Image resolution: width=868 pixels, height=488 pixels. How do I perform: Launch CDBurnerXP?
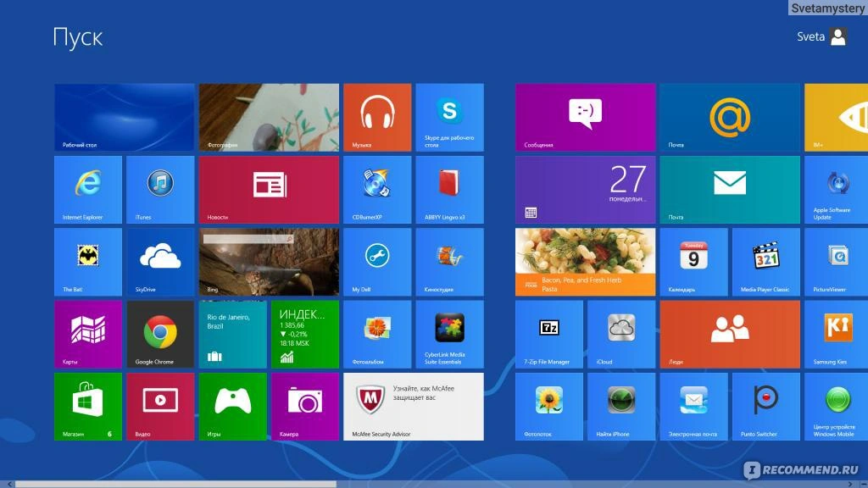pyautogui.click(x=377, y=189)
